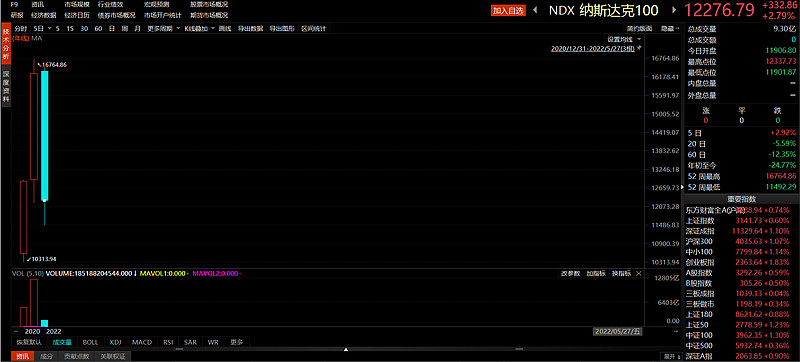
Task: Expand the 更多周期 dropdown
Action: (163, 29)
